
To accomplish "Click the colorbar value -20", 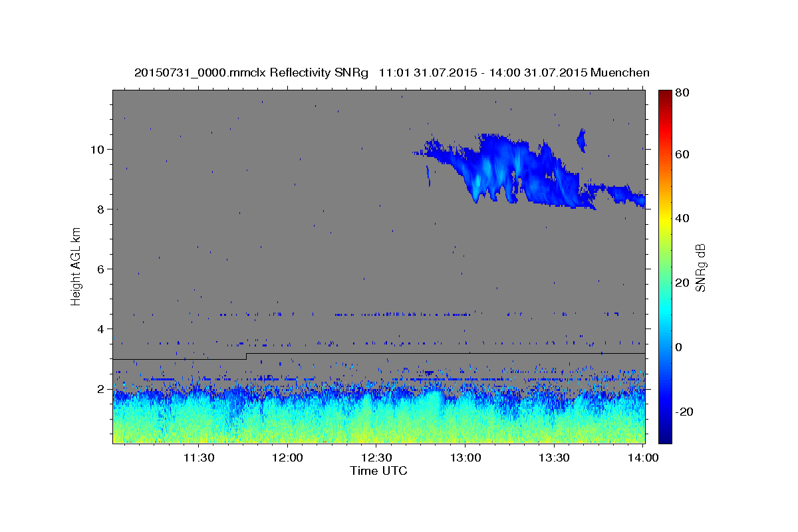I will pos(684,412).
